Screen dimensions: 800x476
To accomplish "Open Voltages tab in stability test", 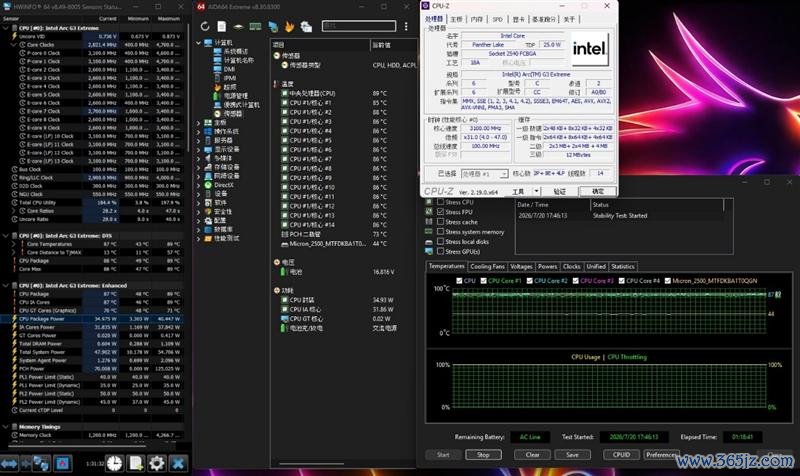I will [x=521, y=266].
